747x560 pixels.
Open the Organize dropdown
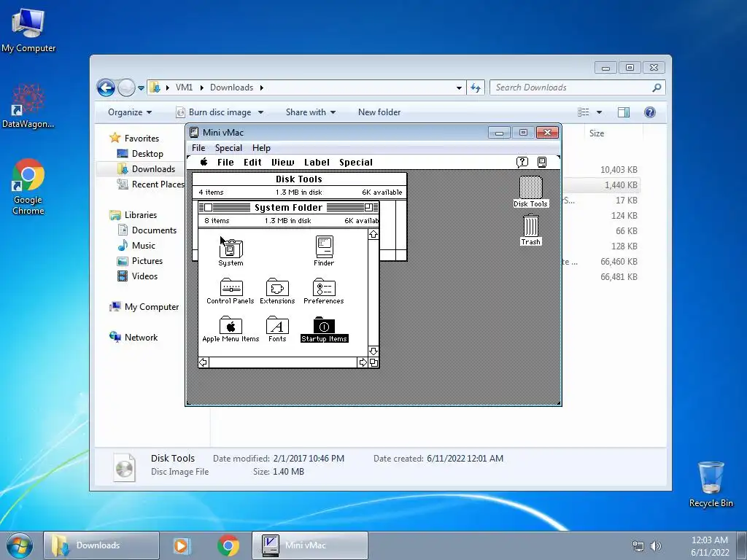coord(130,112)
